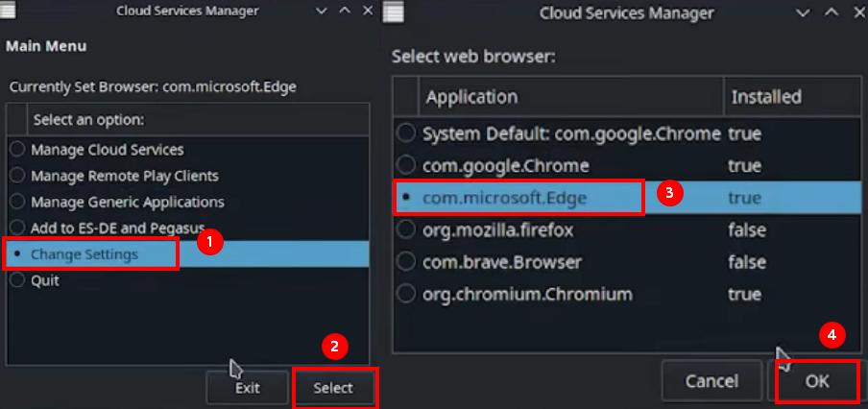Click 'false' in the com.brave.Browser row
The image size is (868, 409).
coord(747,262)
